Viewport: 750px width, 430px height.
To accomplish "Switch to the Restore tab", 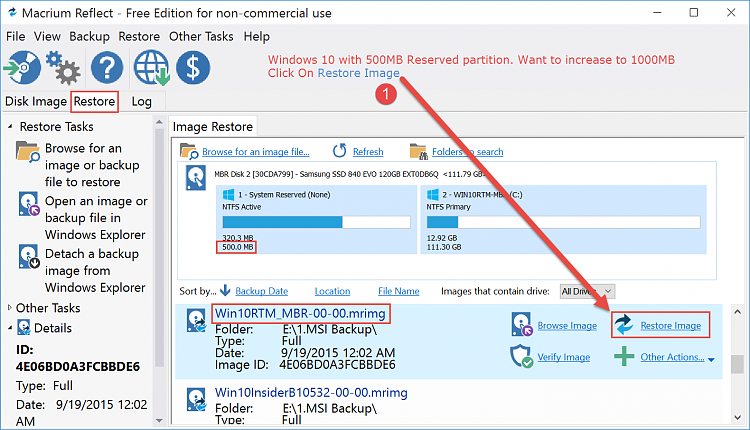I will (x=94, y=101).
